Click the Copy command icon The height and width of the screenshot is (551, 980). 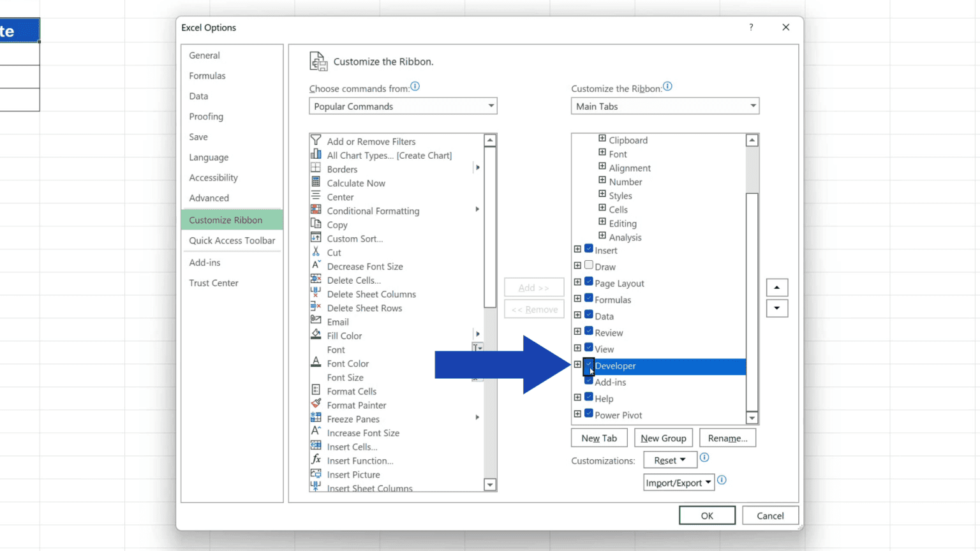[316, 224]
